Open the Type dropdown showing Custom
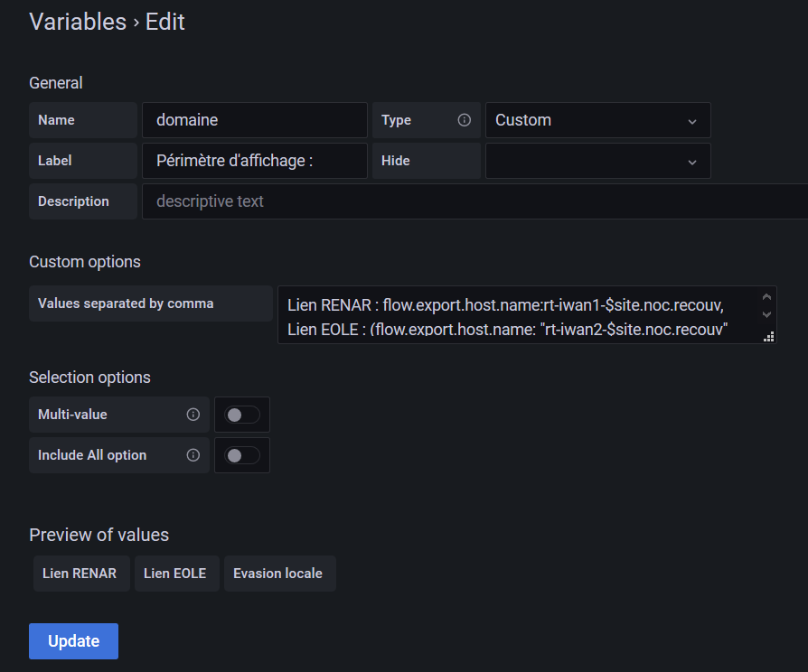This screenshot has width=808, height=672. tap(597, 120)
